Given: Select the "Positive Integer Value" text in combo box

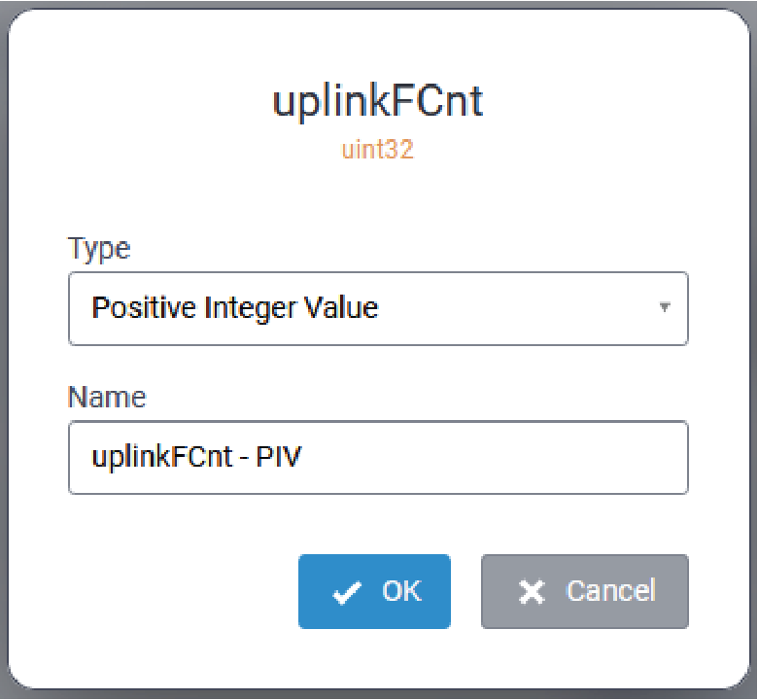Looking at the screenshot, I should pyautogui.click(x=234, y=309).
